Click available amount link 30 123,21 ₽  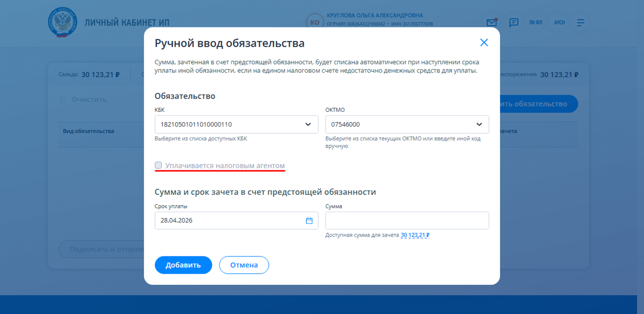(x=415, y=235)
